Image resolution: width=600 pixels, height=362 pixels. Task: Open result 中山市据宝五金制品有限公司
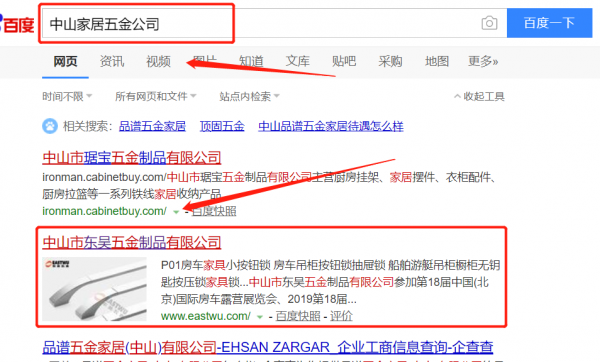point(132,158)
